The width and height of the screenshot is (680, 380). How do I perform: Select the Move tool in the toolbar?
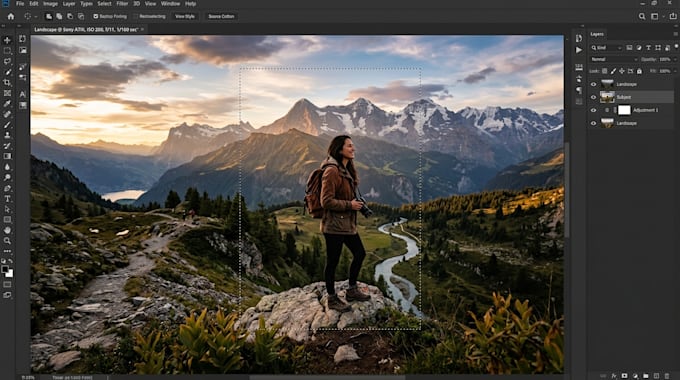[x=7, y=40]
